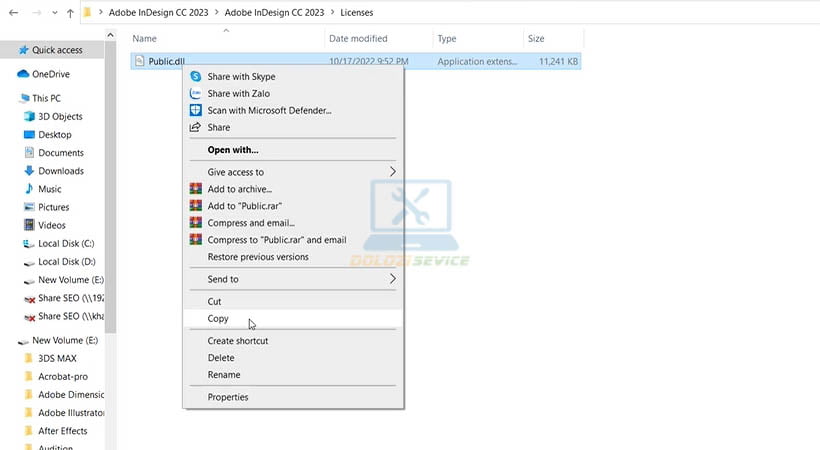Select Properties in the context menu
This screenshot has height=450, width=820.
pyautogui.click(x=227, y=397)
